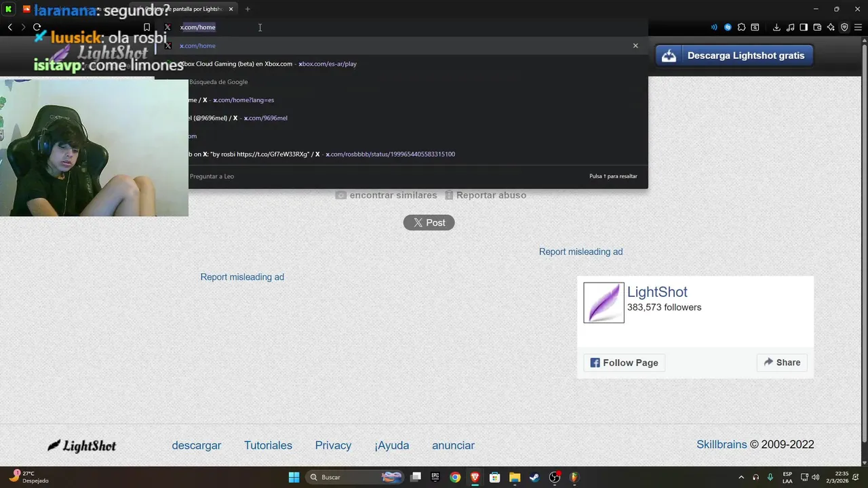
Task: Open the Leo AI sparkle icon
Action: [x=831, y=27]
